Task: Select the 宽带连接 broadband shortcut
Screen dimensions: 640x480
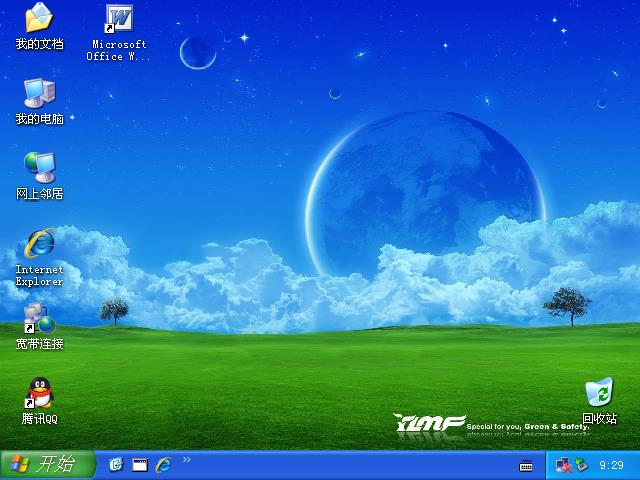Action: click(39, 318)
